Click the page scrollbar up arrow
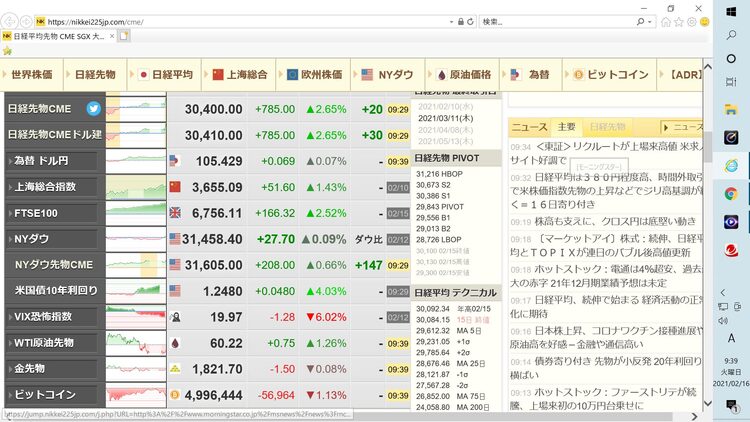750x422 pixels. click(708, 67)
